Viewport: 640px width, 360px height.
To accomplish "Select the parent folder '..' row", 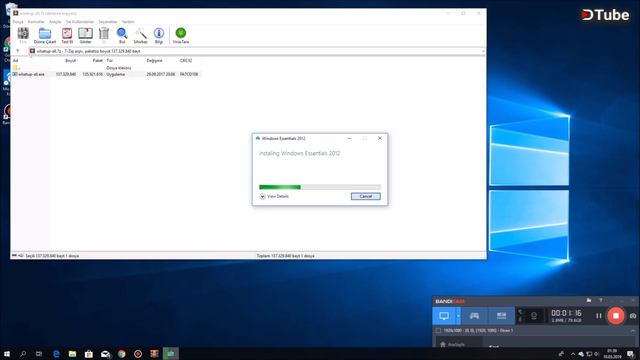I will click(x=106, y=68).
